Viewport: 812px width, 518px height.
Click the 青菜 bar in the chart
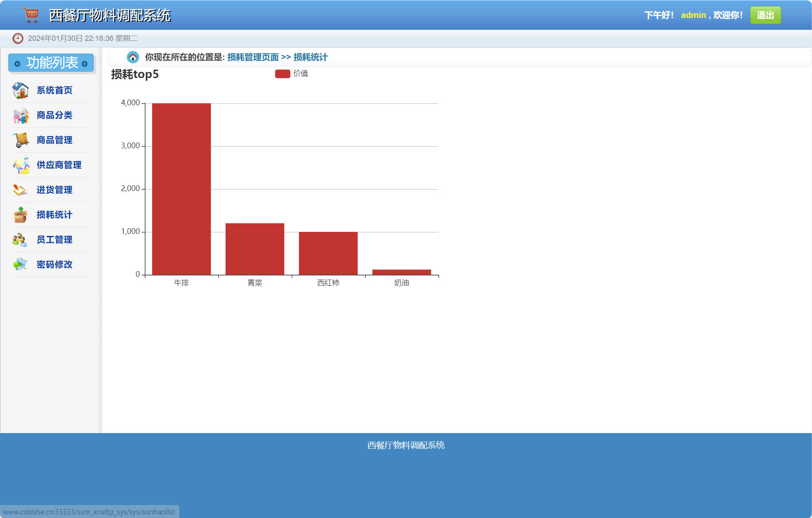tap(255, 249)
